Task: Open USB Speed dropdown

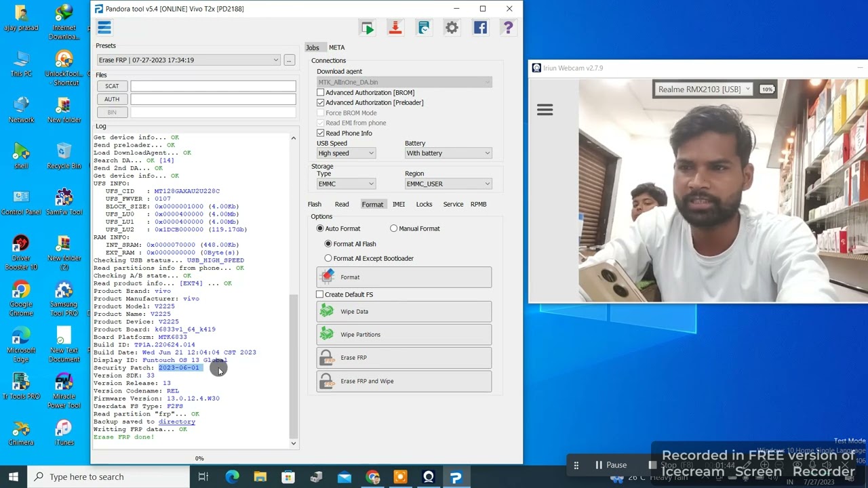Action: point(346,153)
